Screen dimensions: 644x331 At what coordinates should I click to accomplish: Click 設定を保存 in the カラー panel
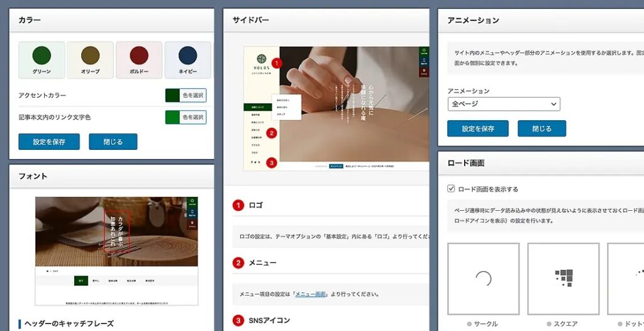pyautogui.click(x=49, y=142)
